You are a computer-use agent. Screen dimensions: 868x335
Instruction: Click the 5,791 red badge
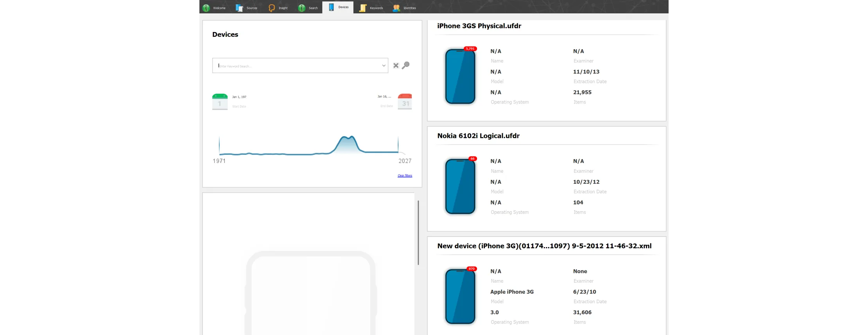click(470, 48)
